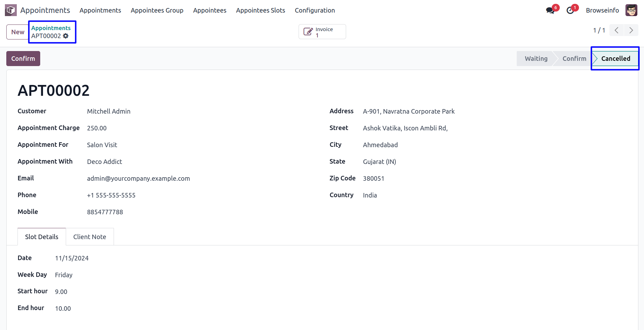Select the Cancelled status stage
Screen dimensions: 644x330
point(615,59)
